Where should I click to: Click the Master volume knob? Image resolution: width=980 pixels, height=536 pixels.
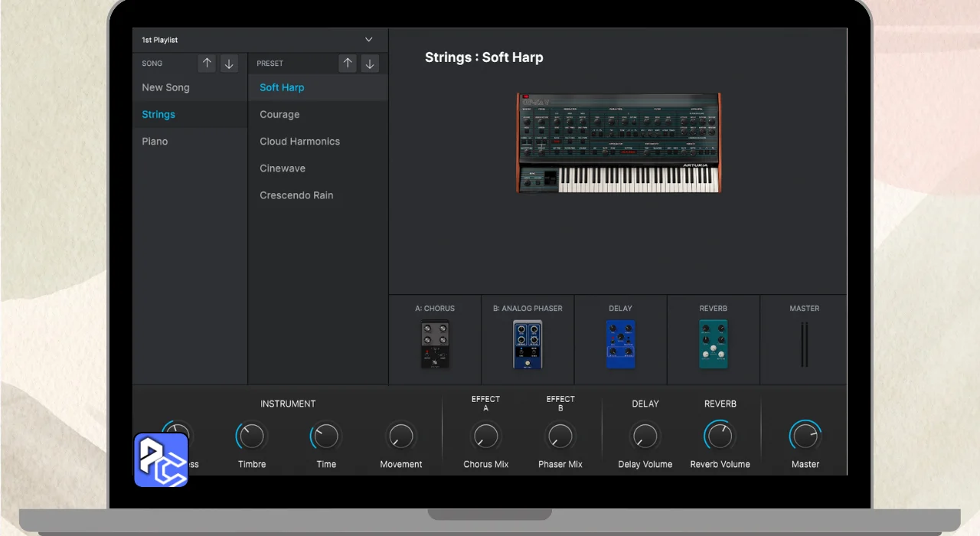(x=805, y=436)
